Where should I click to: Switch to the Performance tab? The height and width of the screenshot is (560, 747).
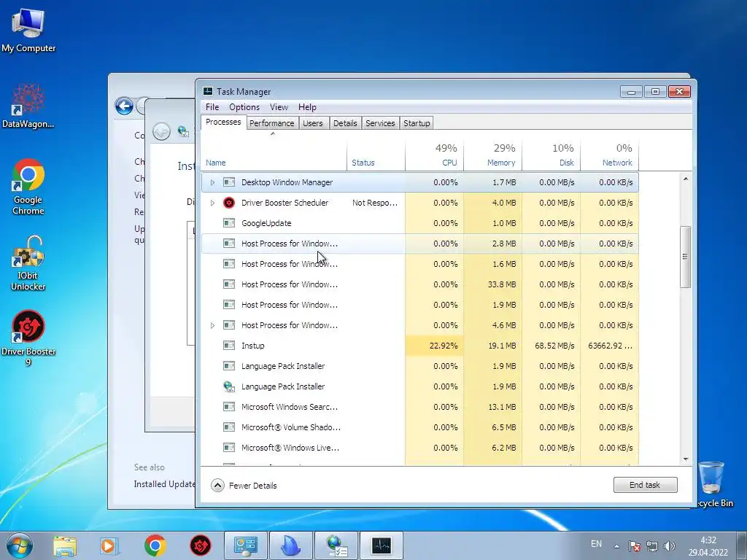[272, 123]
